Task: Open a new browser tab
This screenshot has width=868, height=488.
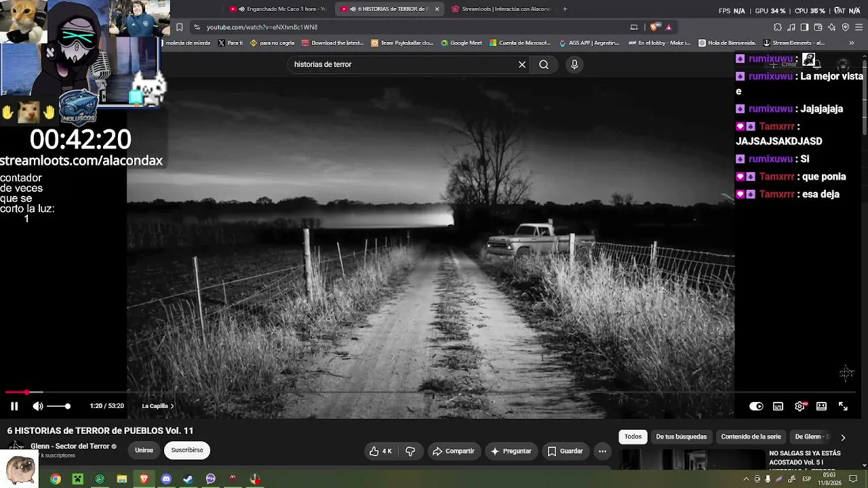Action: coord(565,9)
